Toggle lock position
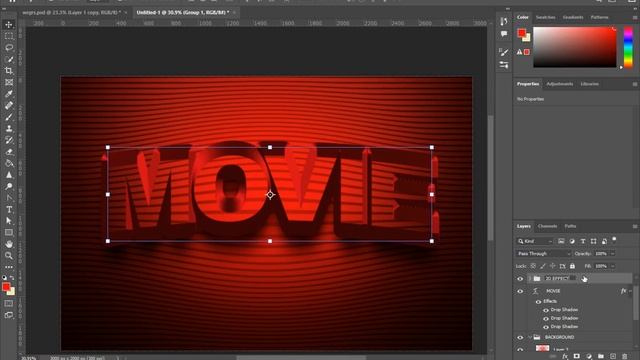Viewport: 640px width, 360px height. click(x=553, y=266)
